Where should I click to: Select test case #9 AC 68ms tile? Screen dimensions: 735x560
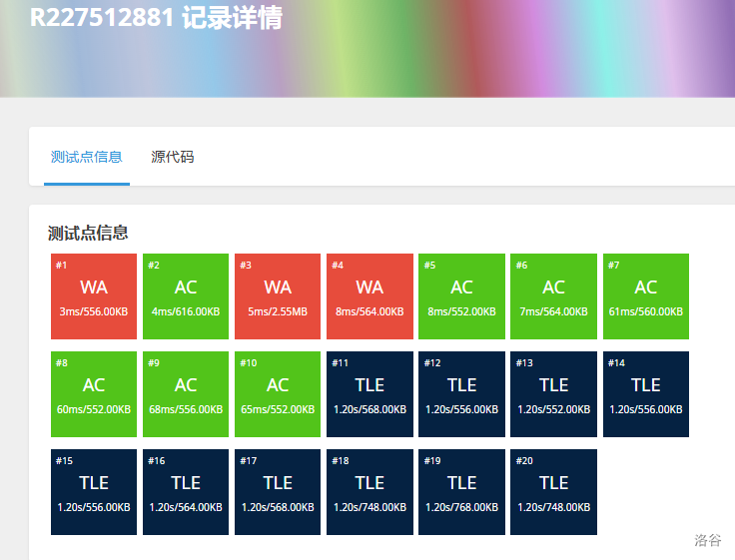186,394
